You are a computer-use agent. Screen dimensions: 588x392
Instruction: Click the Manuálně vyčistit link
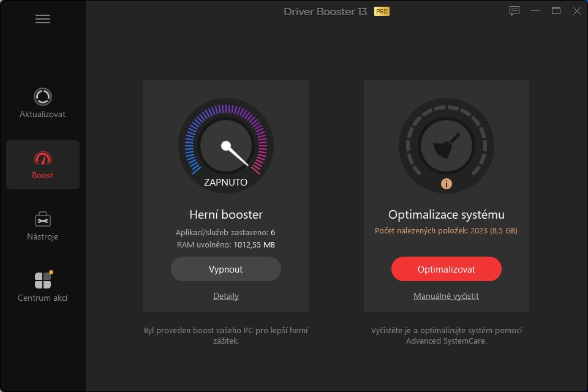click(446, 296)
